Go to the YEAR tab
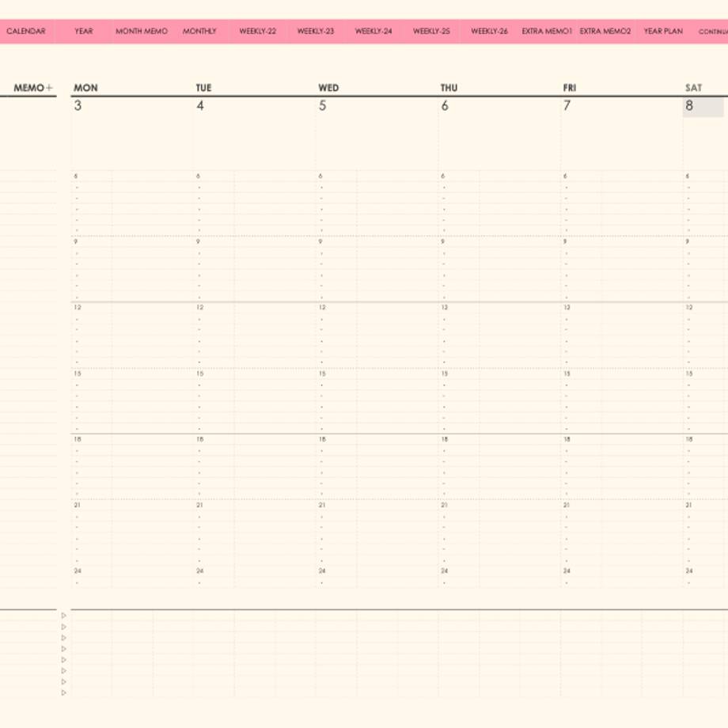728x728 pixels. 84,31
